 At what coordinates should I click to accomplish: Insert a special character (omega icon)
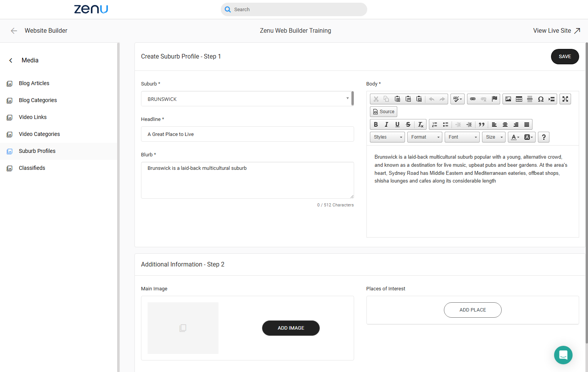pyautogui.click(x=541, y=99)
